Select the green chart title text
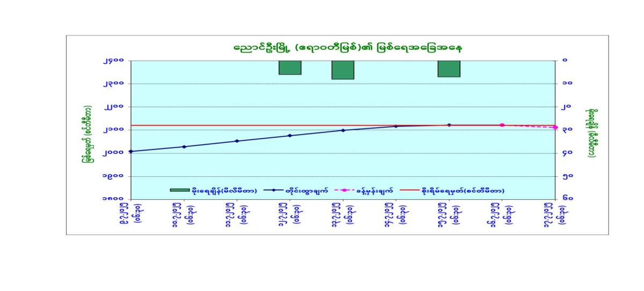Screen dimensions: 644x291 348,48
